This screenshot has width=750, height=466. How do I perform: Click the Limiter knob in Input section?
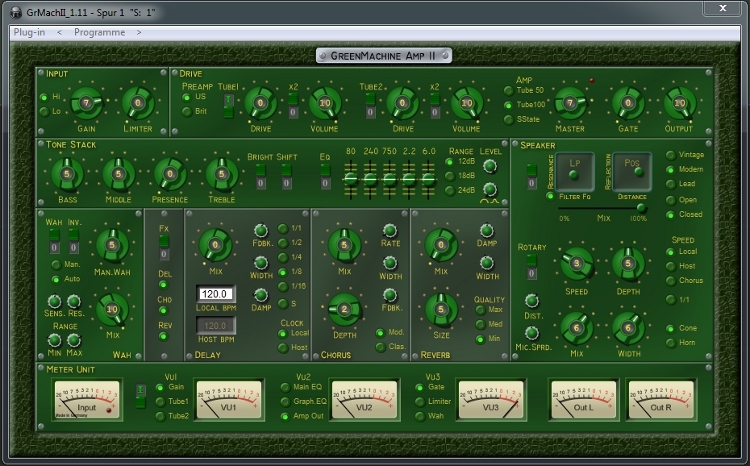click(138, 103)
